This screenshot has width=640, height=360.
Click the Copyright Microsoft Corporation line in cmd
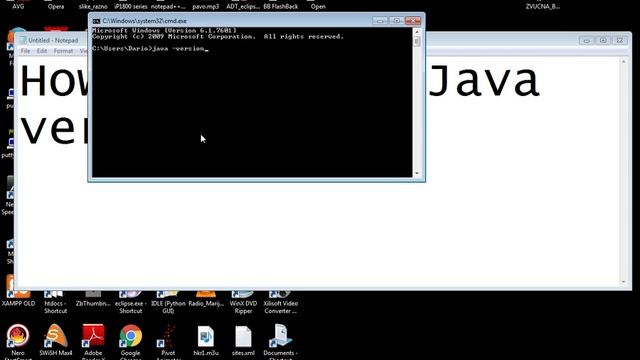click(x=218, y=37)
